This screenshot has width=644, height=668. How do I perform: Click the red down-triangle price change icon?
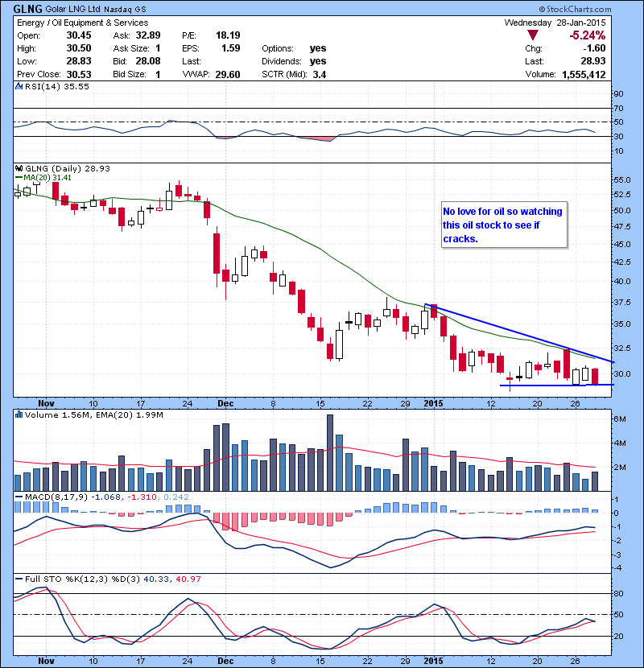[x=532, y=35]
